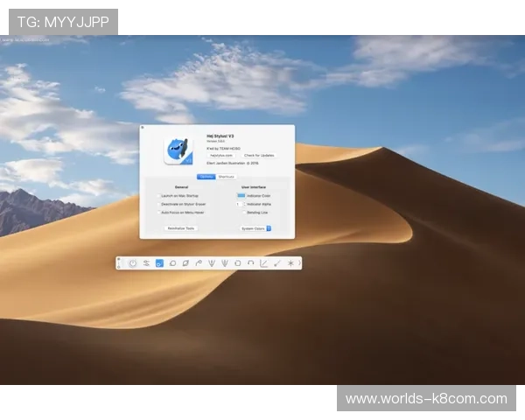The image size is (525, 420).
Task: Click the asterisk icon in the toolbar
Action: [290, 262]
